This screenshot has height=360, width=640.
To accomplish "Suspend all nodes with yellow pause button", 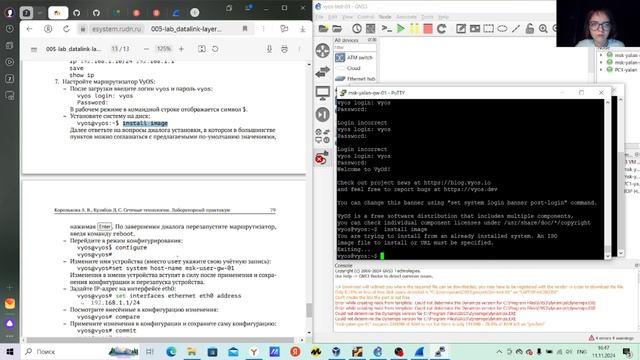I will [x=414, y=29].
